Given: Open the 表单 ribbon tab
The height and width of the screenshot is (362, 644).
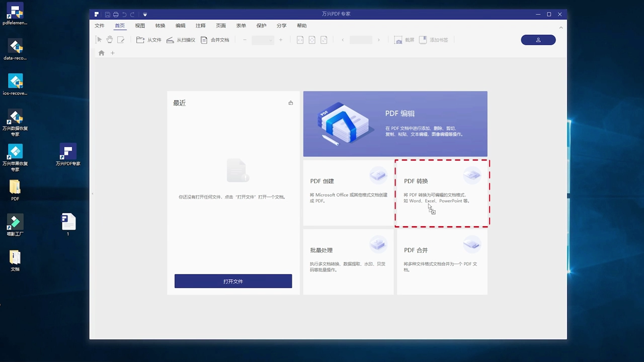Looking at the screenshot, I should coord(241,26).
